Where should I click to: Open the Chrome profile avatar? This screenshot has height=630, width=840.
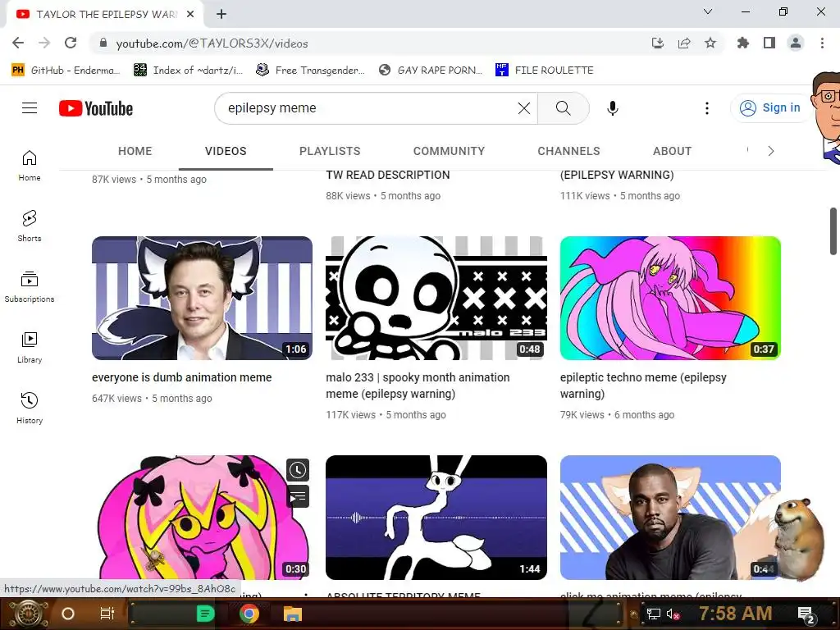796,43
